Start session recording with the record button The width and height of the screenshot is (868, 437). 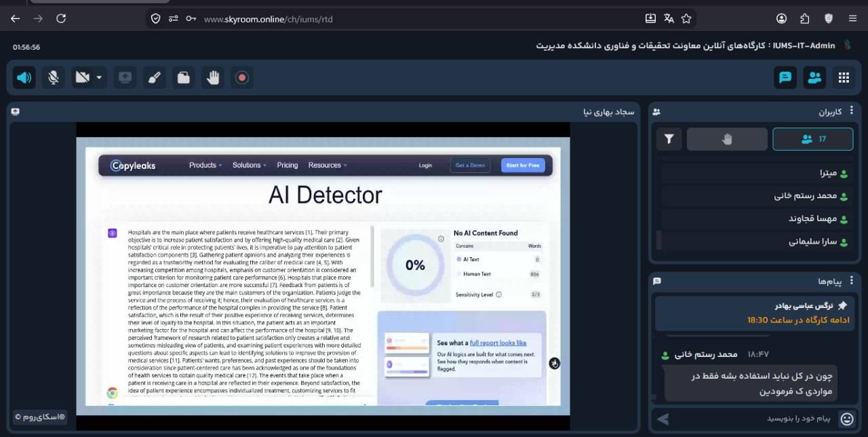tap(242, 77)
